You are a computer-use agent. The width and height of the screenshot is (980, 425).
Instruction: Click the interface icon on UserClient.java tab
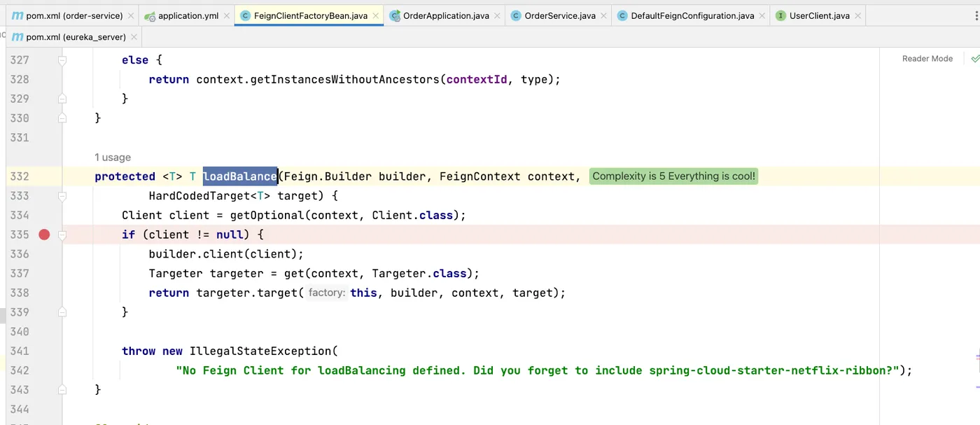click(781, 15)
